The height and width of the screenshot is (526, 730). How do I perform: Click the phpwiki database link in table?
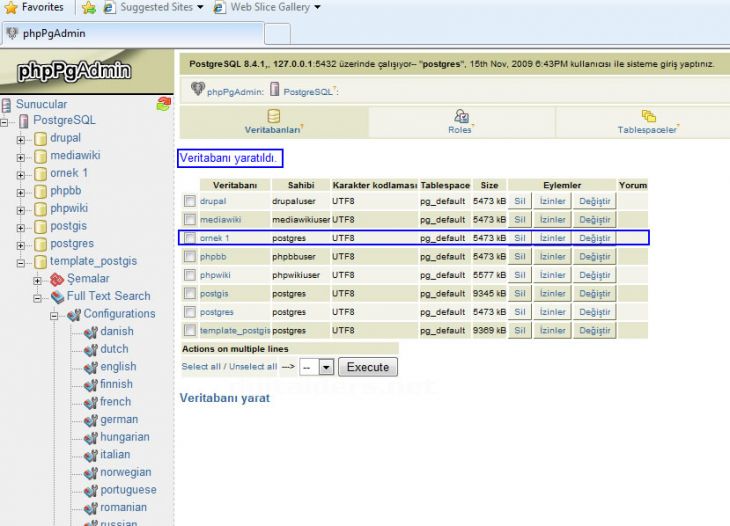point(215,275)
